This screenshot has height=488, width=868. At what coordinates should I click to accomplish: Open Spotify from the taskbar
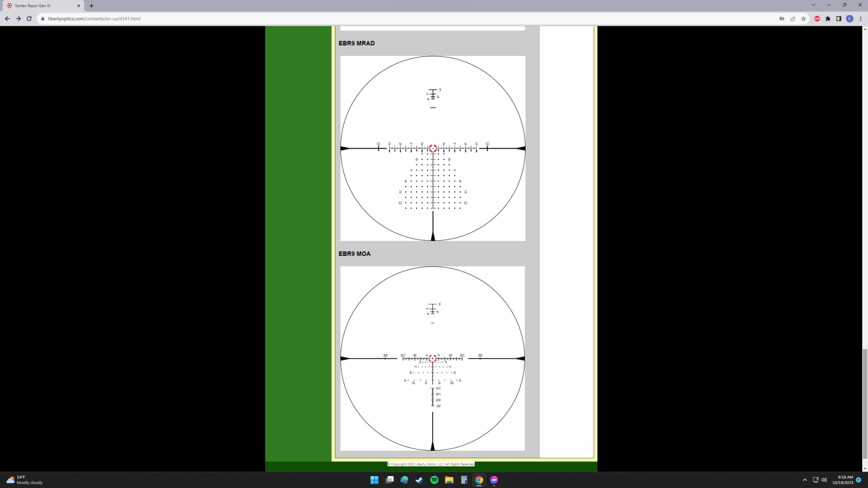pos(434,480)
